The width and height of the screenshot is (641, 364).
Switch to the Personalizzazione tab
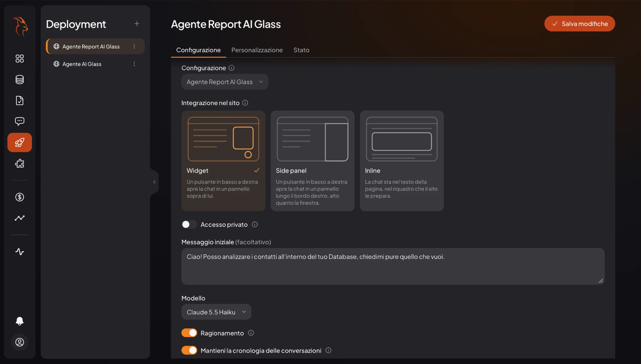point(257,50)
